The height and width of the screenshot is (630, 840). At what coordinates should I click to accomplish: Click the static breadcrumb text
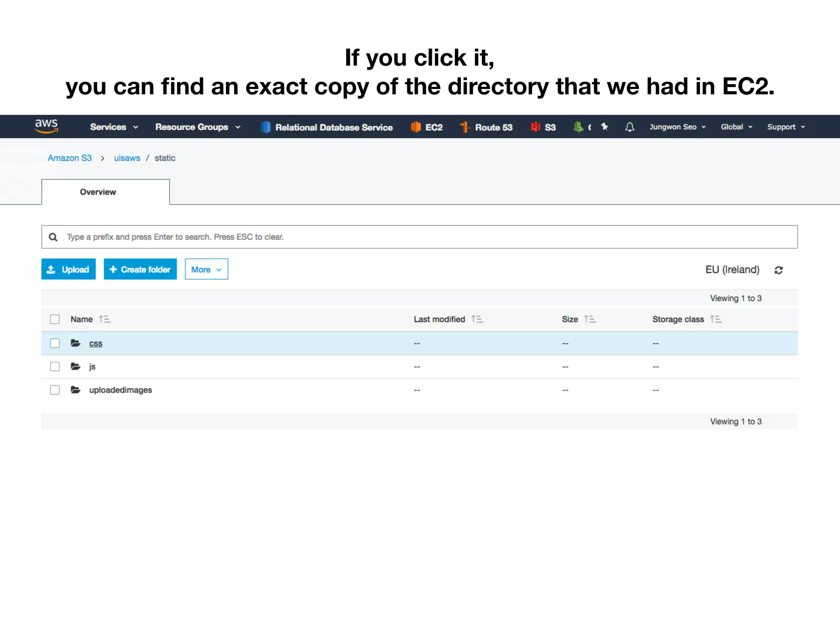coord(165,158)
